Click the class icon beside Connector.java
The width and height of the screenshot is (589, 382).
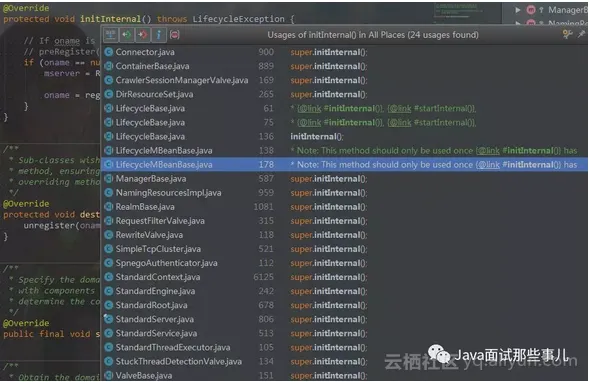(x=109, y=52)
